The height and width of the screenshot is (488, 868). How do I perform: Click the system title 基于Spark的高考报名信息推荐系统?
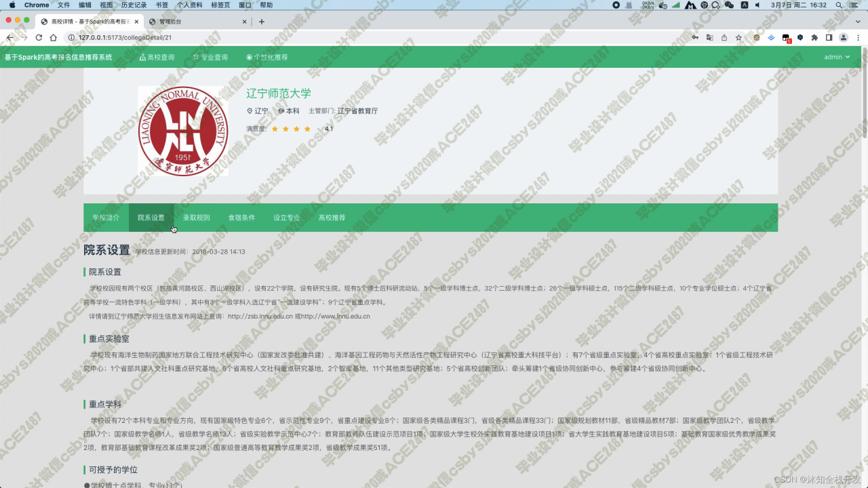point(58,57)
